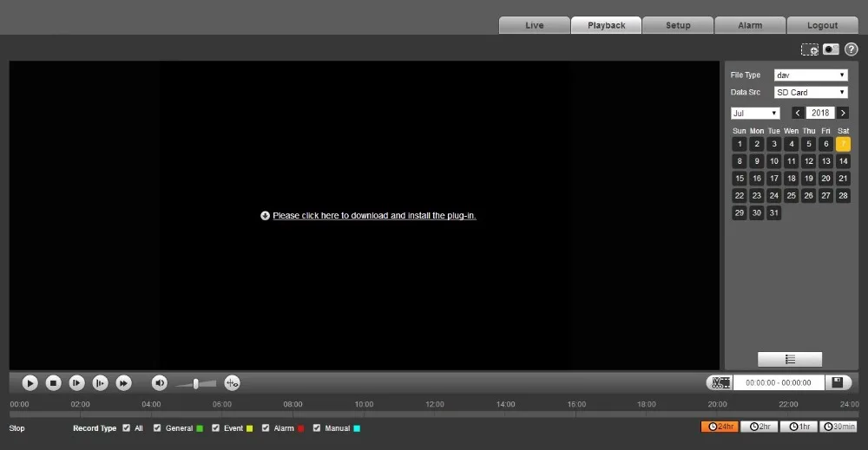Open the File Type dropdown showing dav

tap(811, 75)
